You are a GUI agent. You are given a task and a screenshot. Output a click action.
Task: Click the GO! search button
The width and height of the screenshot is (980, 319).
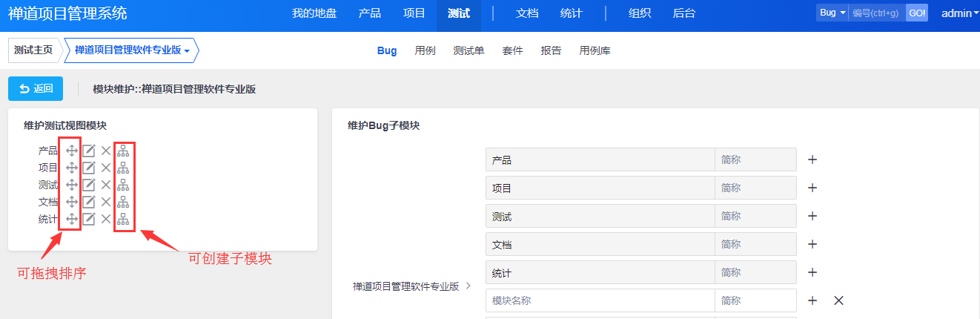(x=917, y=13)
